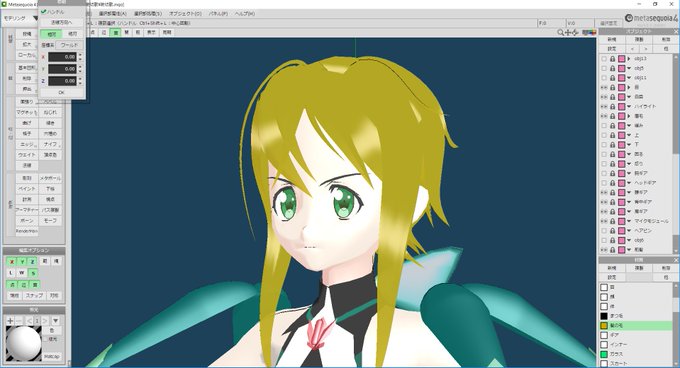Toggle visibility of ハイライト object
The width and height of the screenshot is (680, 368).
click(x=604, y=106)
